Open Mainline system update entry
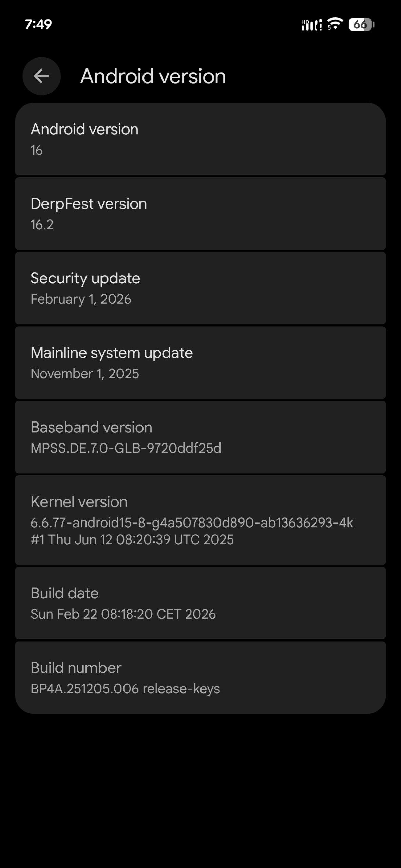The height and width of the screenshot is (868, 401). 200,363
